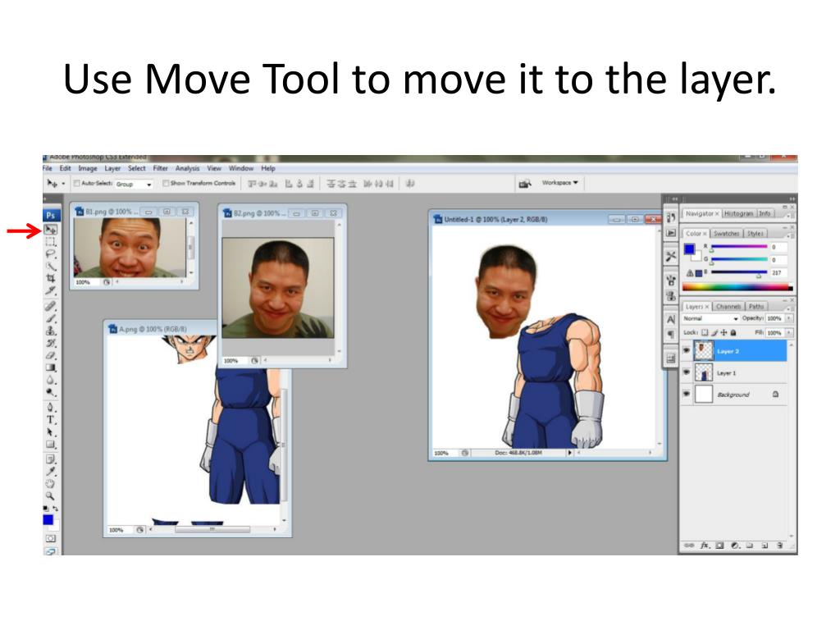Viewport: 840px width, 630px height.
Task: Open the Normal blend mode dropdown
Action: pos(710,318)
